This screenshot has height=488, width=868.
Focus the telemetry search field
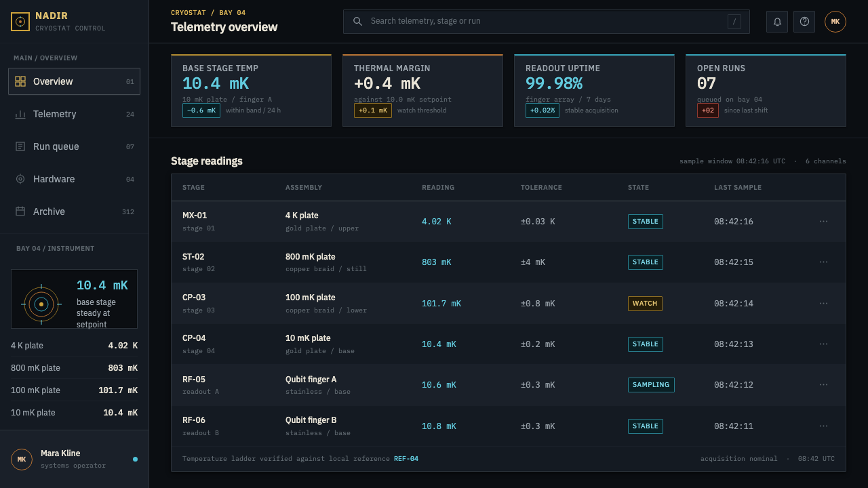[546, 22]
